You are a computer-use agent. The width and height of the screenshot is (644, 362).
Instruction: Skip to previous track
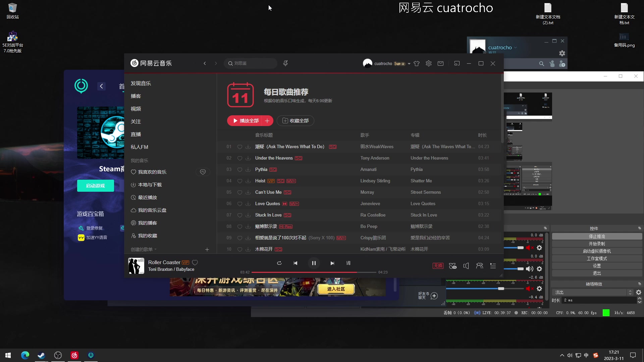(x=296, y=263)
